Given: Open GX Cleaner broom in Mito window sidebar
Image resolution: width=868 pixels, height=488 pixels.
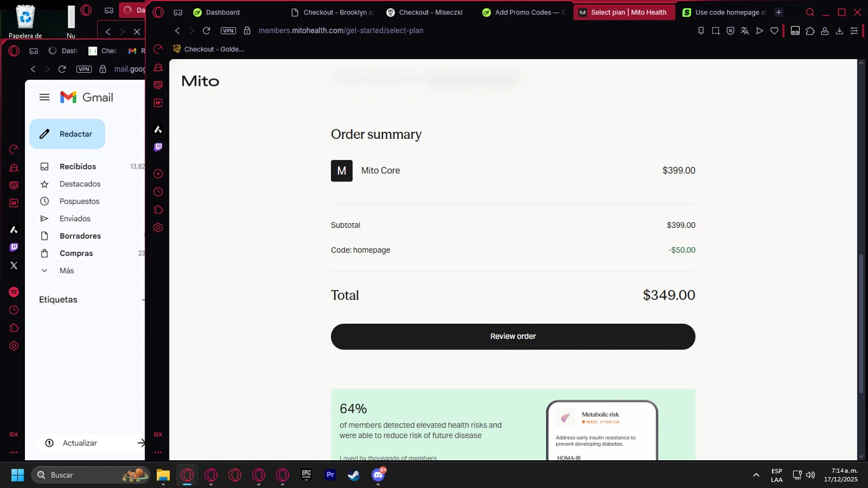Looking at the screenshot, I should [x=158, y=68].
